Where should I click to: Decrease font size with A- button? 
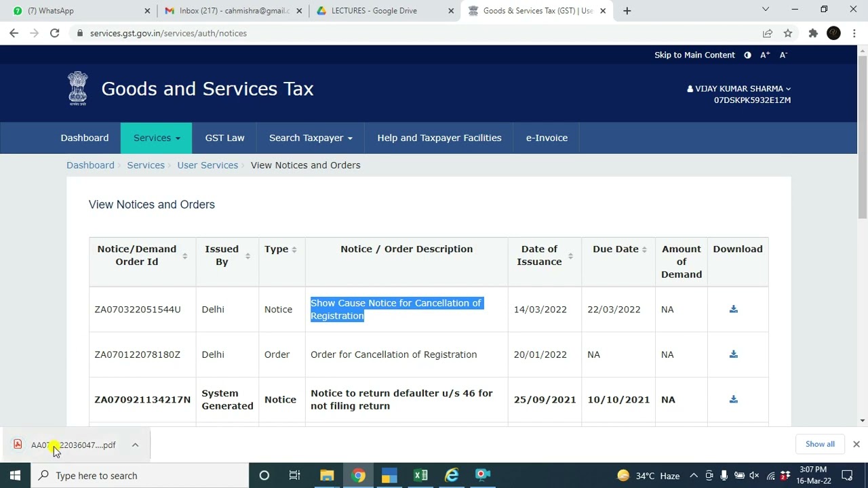click(783, 55)
